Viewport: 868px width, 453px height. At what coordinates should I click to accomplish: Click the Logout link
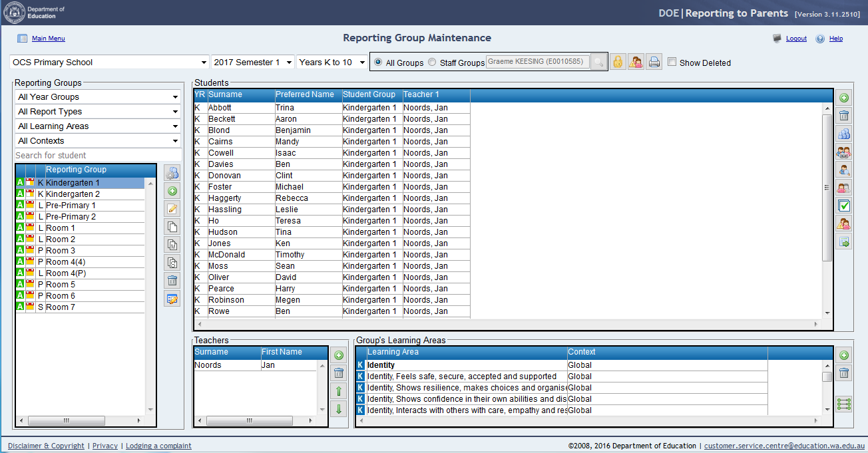pyautogui.click(x=796, y=39)
